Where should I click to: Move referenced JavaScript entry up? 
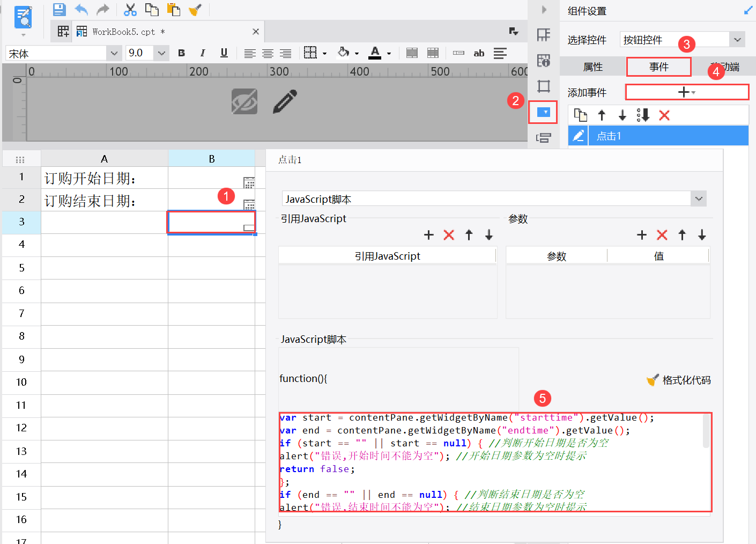469,234
